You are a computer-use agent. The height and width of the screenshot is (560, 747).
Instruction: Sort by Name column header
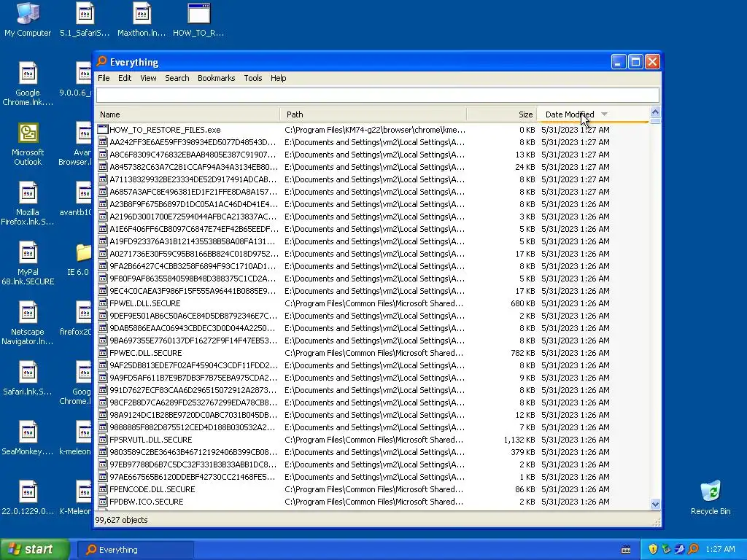pyautogui.click(x=187, y=114)
